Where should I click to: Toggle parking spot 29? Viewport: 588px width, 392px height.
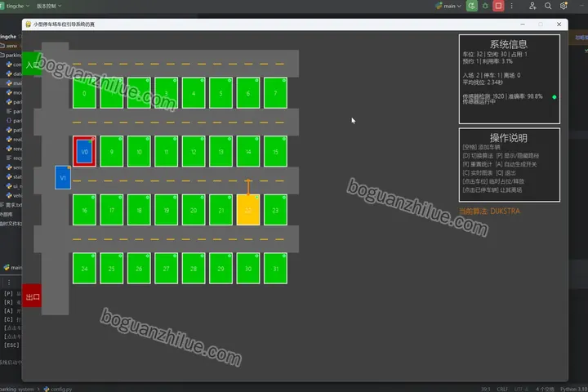click(x=220, y=269)
